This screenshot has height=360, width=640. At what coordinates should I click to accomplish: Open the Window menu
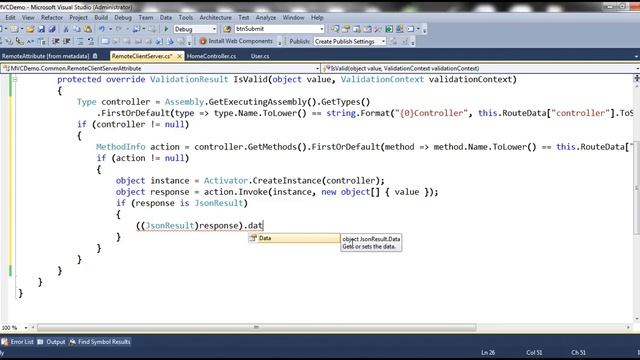[x=293, y=18]
